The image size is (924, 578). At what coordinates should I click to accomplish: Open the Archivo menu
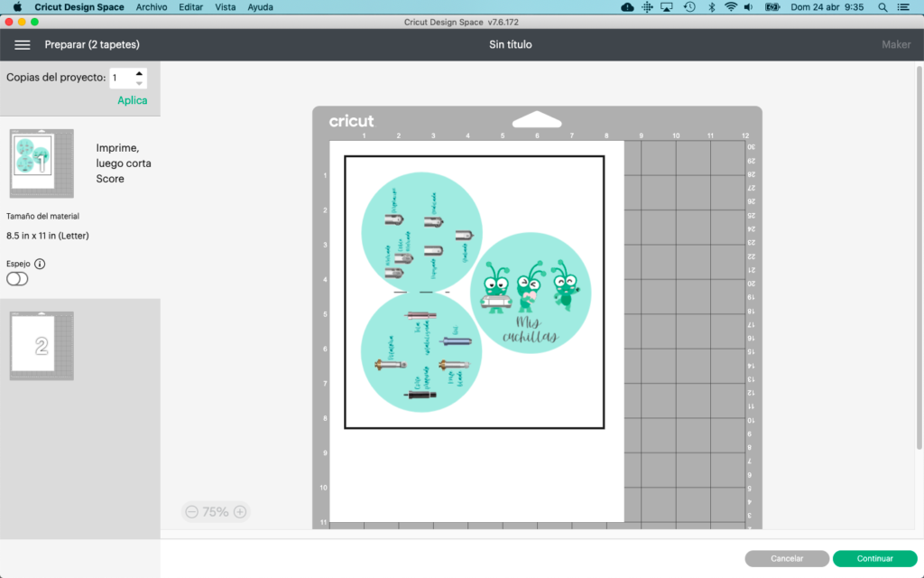pyautogui.click(x=152, y=7)
